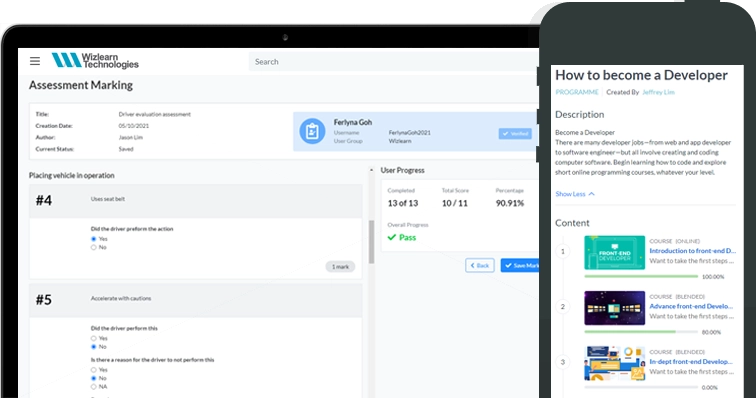The width and height of the screenshot is (756, 398).
Task: Click the 100.00% progress bar
Action: [641, 276]
